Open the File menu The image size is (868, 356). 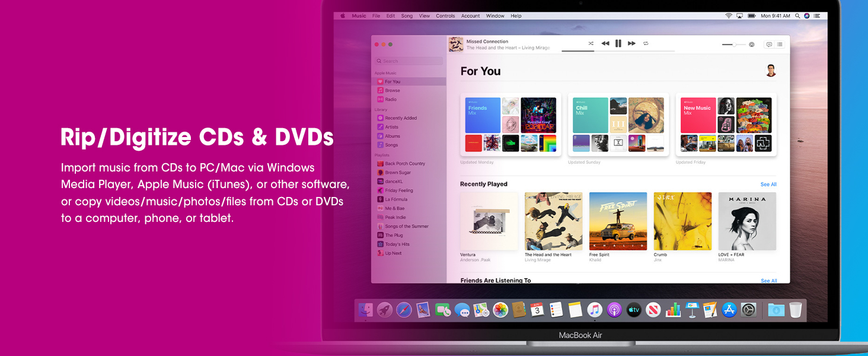(x=376, y=16)
